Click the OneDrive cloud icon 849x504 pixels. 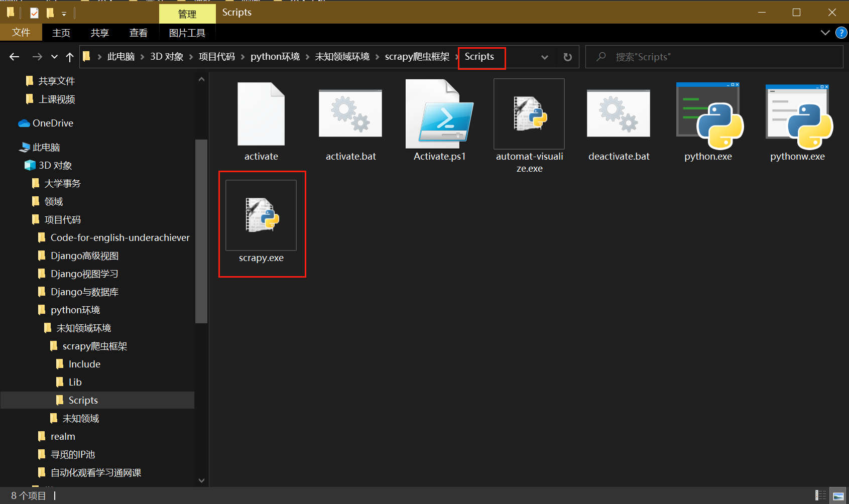pos(24,123)
